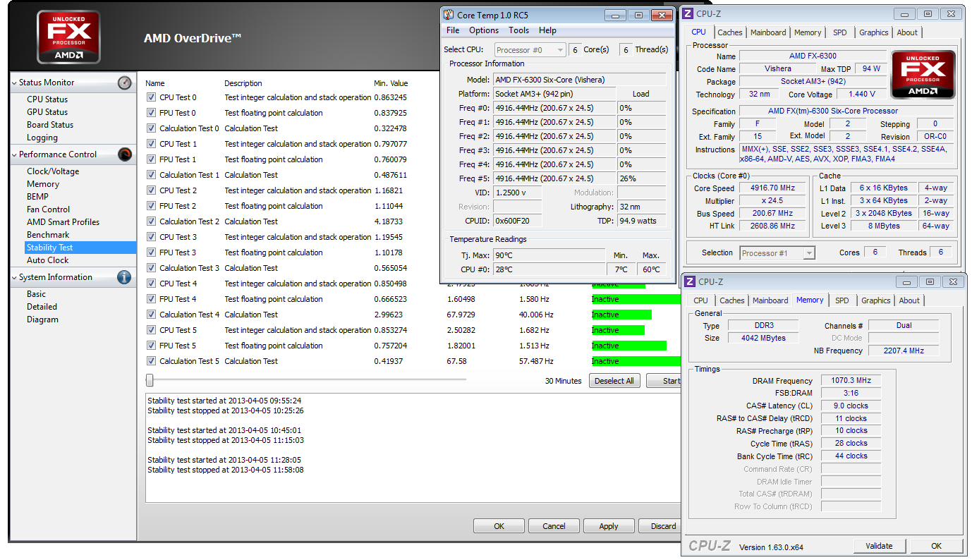
Task: Select BEMP in the sidebar
Action: tap(37, 197)
